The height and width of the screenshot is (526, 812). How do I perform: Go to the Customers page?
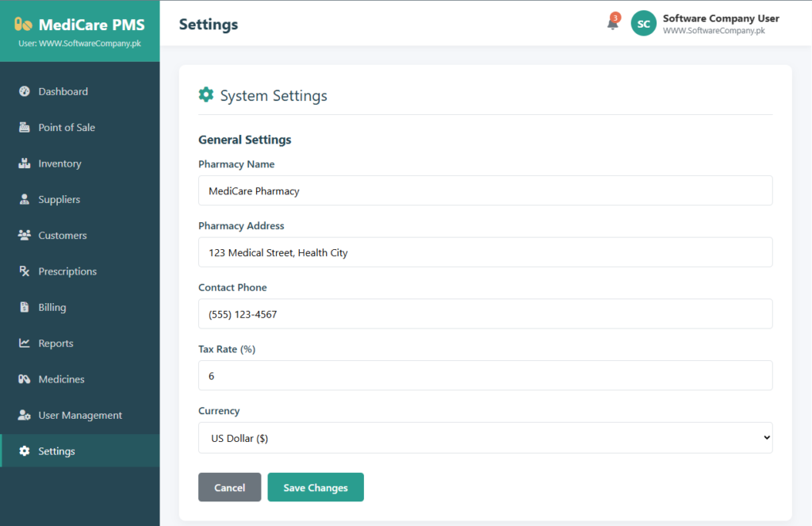tap(62, 236)
